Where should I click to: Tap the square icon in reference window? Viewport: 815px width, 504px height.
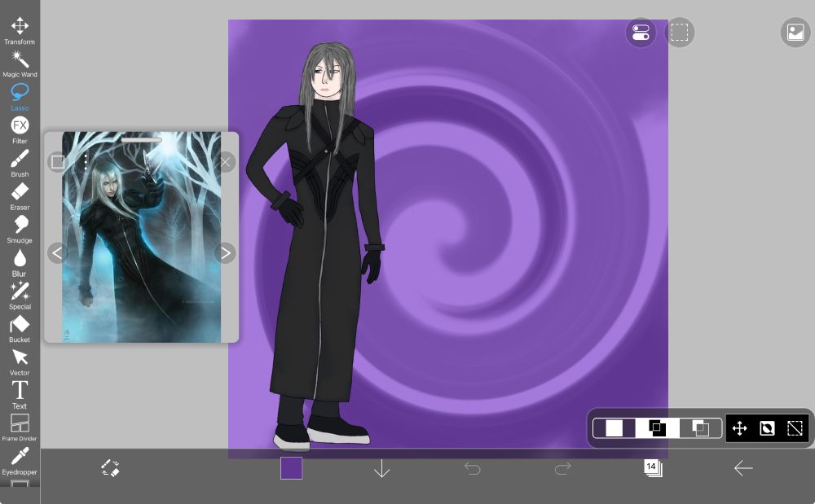click(58, 162)
